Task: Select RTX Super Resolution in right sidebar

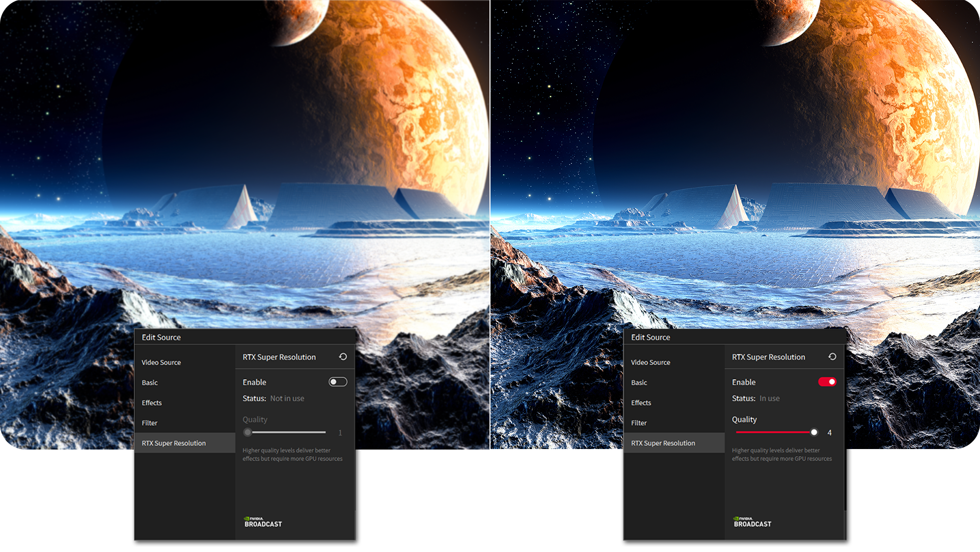Action: click(x=663, y=443)
